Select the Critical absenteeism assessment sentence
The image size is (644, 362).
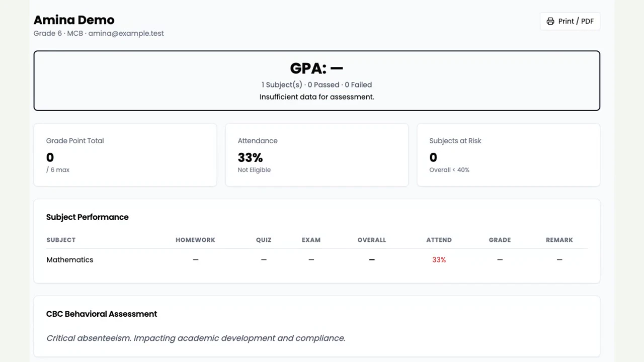(196, 338)
